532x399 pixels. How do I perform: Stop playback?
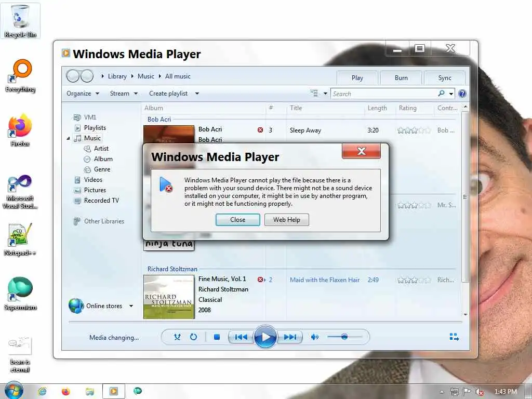(217, 337)
